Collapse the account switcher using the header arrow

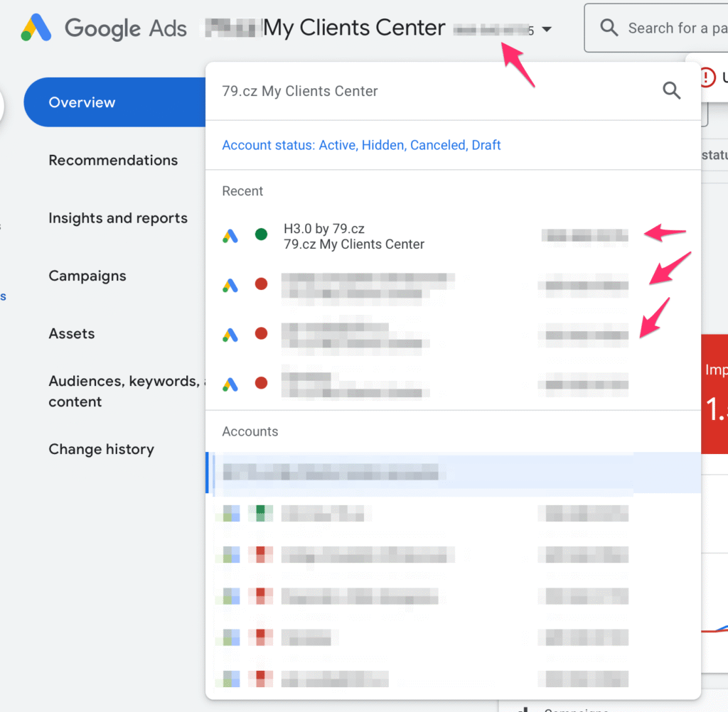coord(546,30)
